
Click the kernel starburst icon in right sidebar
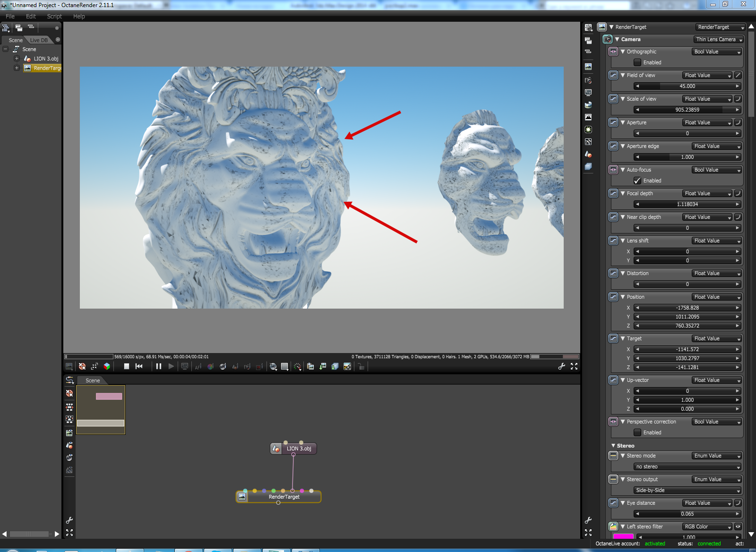[x=588, y=129]
